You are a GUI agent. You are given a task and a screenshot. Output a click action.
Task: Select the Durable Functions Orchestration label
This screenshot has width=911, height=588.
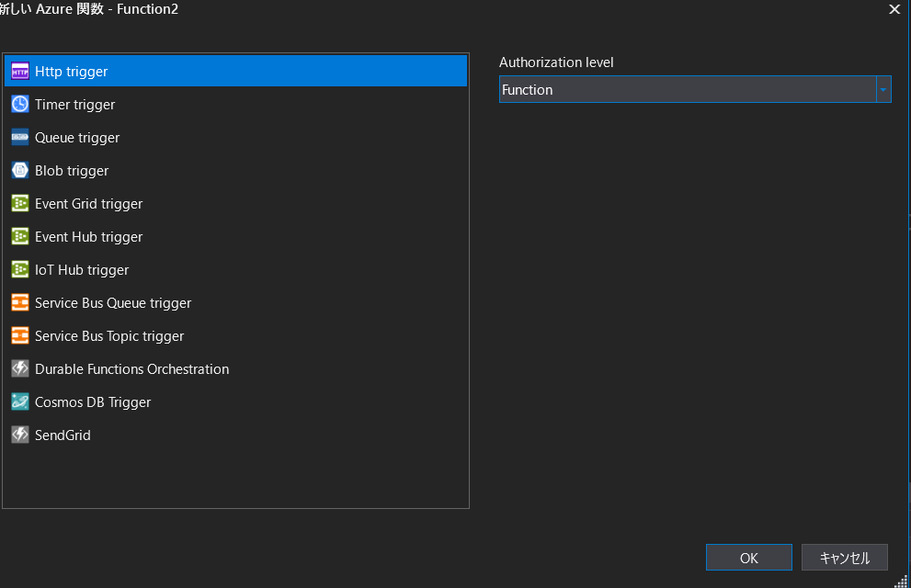point(131,369)
